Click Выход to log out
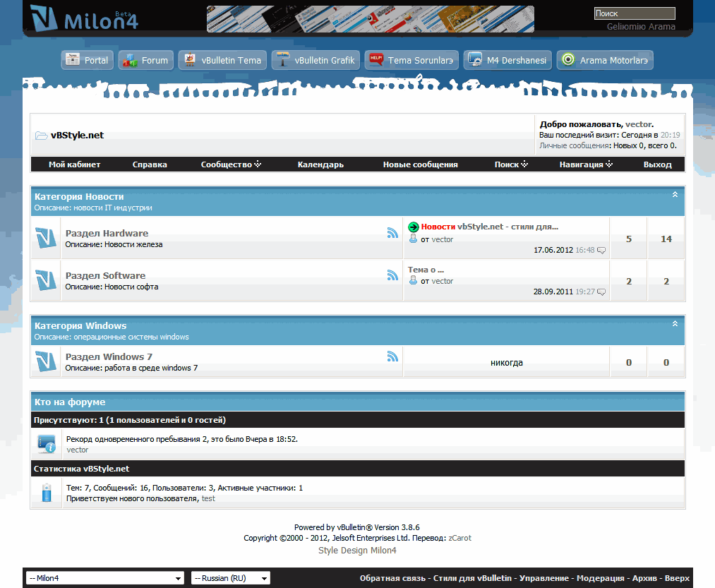 click(x=658, y=164)
